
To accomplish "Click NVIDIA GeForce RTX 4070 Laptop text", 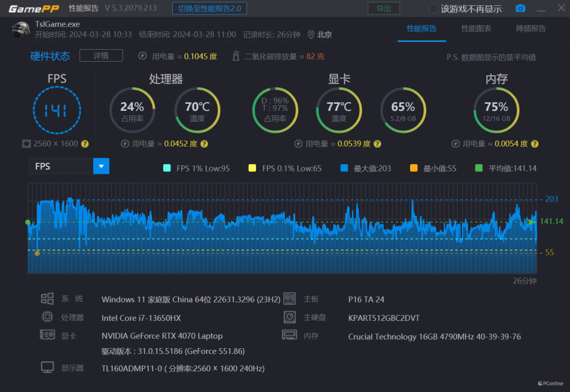I will [161, 336].
